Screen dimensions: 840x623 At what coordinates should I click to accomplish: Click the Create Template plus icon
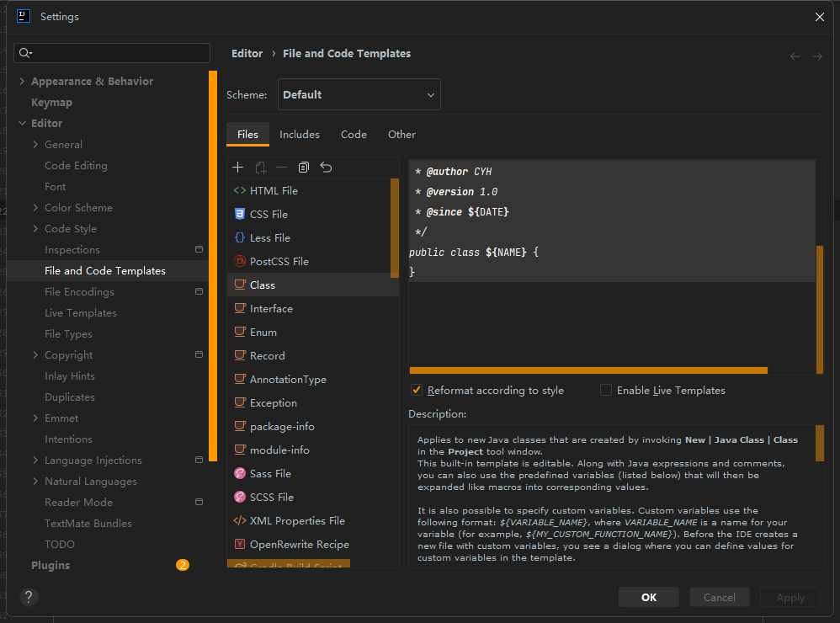click(238, 168)
